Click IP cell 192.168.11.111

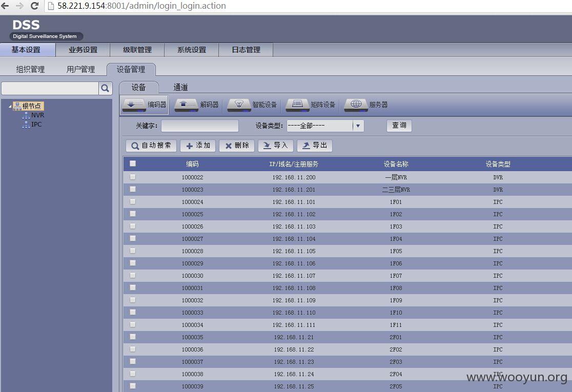click(x=294, y=324)
